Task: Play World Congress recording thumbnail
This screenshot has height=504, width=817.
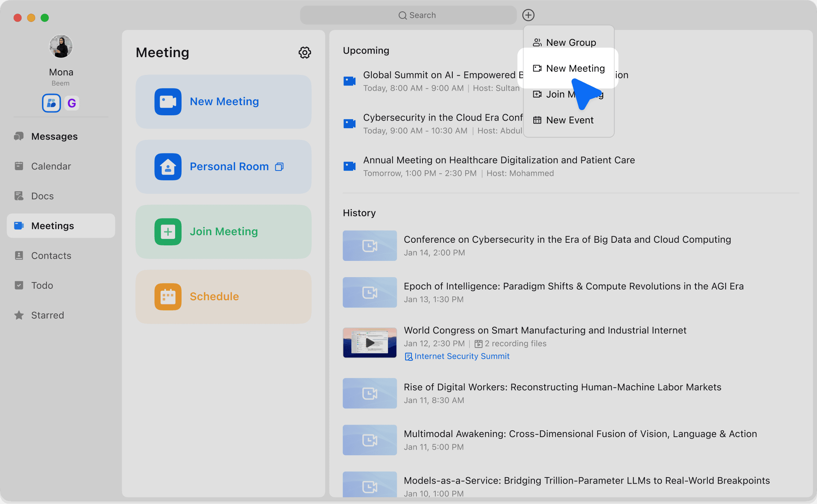Action: (370, 343)
